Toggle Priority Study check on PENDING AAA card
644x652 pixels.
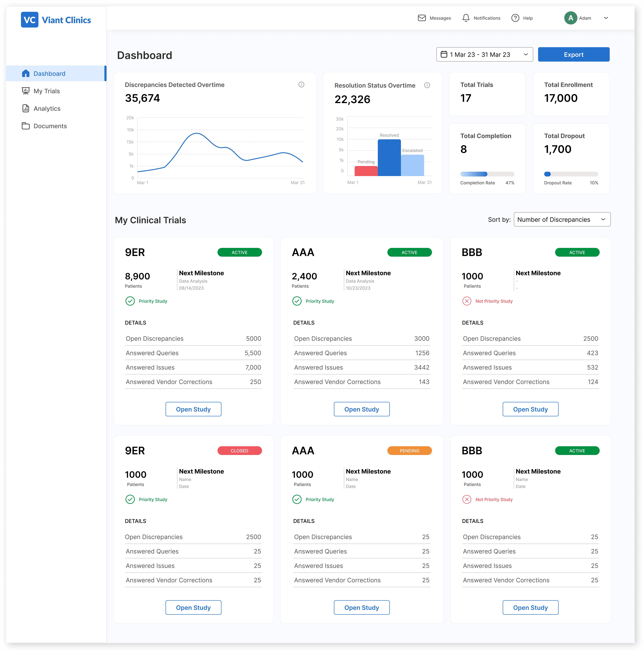point(297,499)
